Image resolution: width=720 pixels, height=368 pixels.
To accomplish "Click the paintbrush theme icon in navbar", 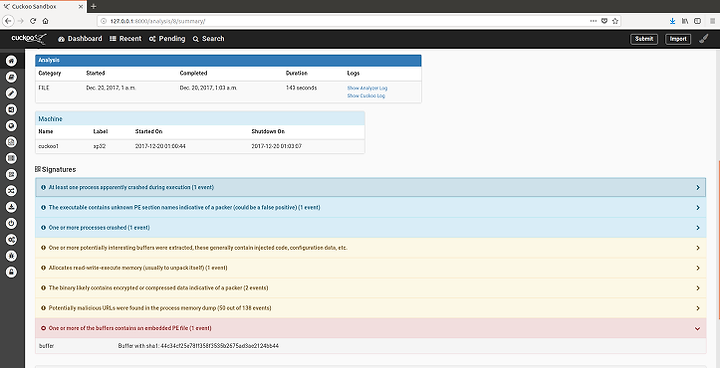I will click(703, 39).
